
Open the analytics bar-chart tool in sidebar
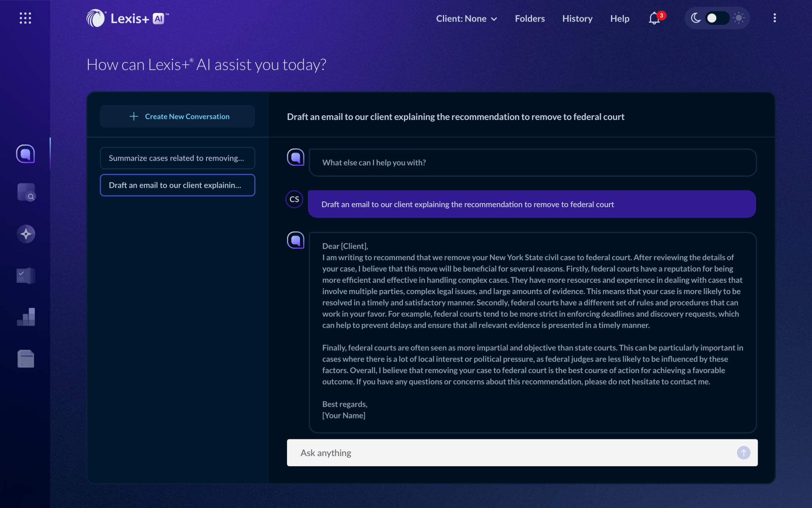(x=25, y=316)
